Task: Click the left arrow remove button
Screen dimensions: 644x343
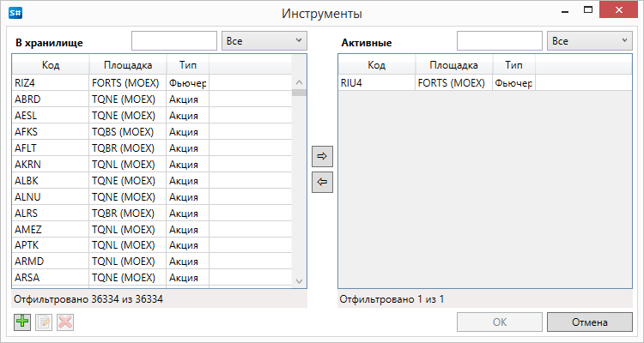Action: (x=322, y=182)
